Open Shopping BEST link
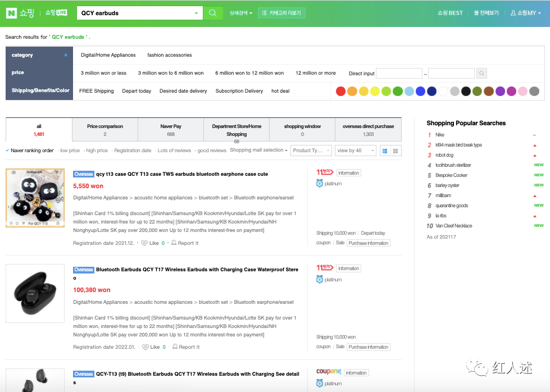Viewport: 550px width, 392px height. 450,13
